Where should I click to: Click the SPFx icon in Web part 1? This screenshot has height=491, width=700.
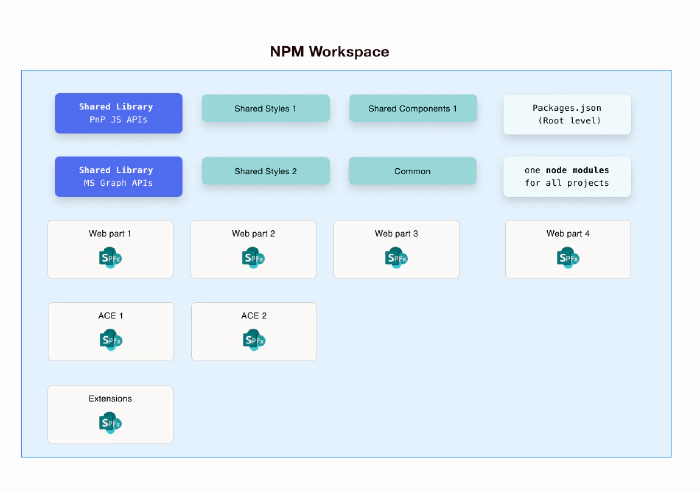110,257
